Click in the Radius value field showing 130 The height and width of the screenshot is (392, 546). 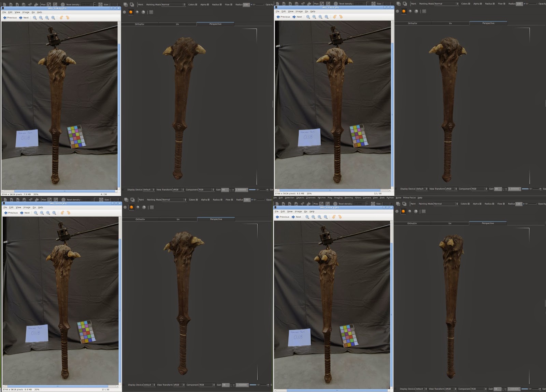[246, 4]
